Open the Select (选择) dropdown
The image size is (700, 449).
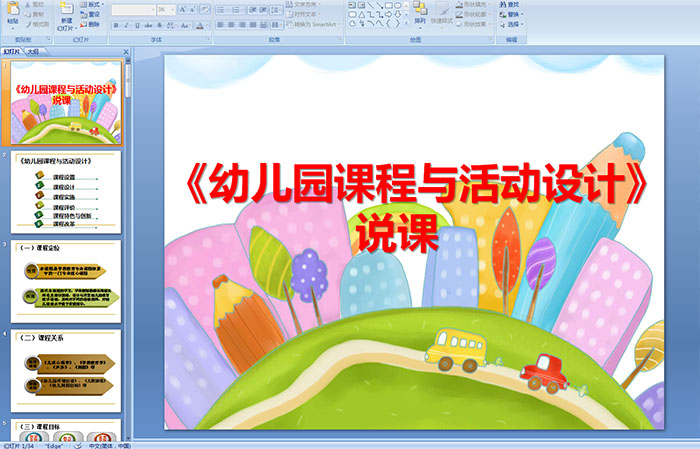tap(511, 24)
